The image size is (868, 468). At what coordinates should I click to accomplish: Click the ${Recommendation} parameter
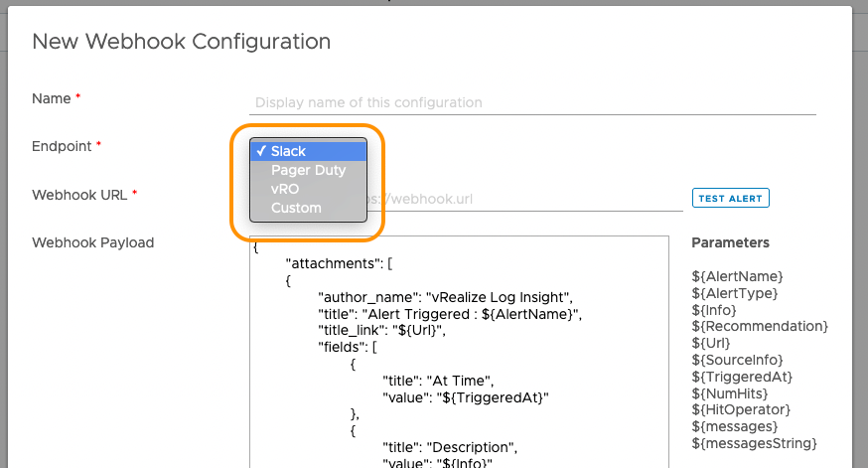tap(760, 326)
